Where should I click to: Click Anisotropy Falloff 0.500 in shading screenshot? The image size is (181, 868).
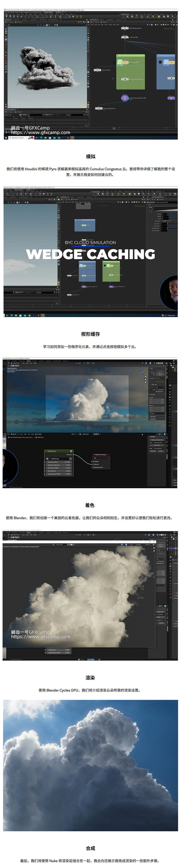point(59,474)
